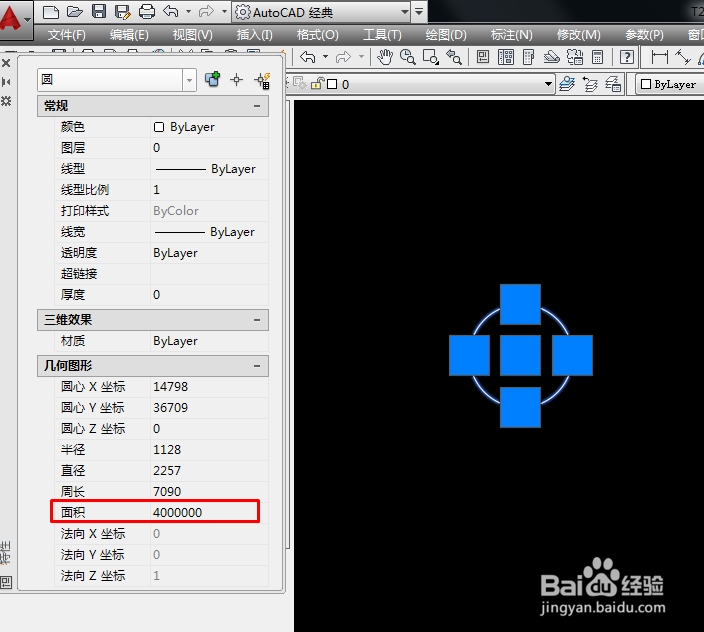Click the Zoom Previous icon
Image resolution: width=704 pixels, height=632 pixels.
[454, 57]
